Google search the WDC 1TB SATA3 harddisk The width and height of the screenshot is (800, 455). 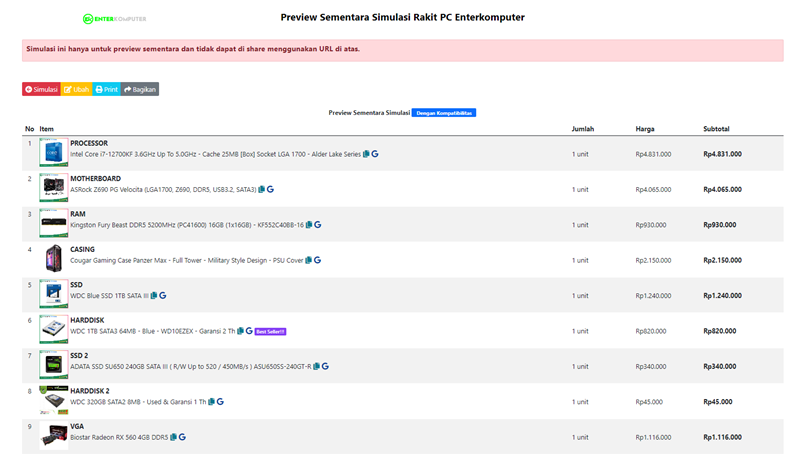click(x=249, y=331)
